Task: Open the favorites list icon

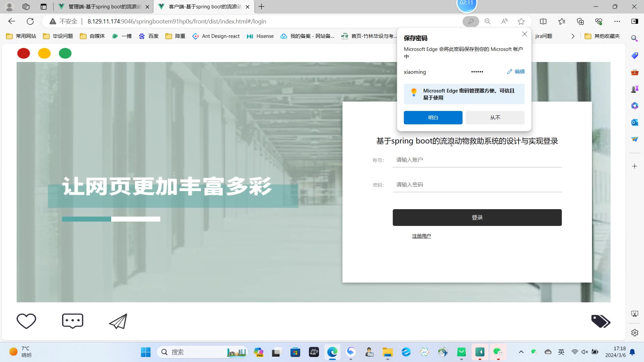Action: coord(562,21)
